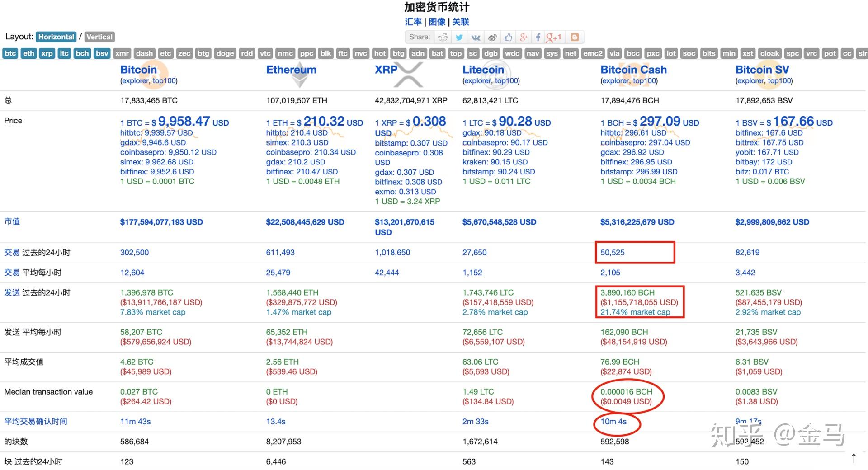The image size is (868, 470).
Task: Click Bitcoin Cash confirmation time 10m 4s
Action: point(613,422)
